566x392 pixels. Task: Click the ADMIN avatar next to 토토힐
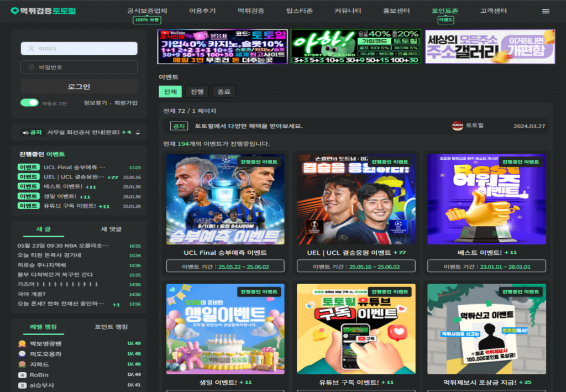457,126
